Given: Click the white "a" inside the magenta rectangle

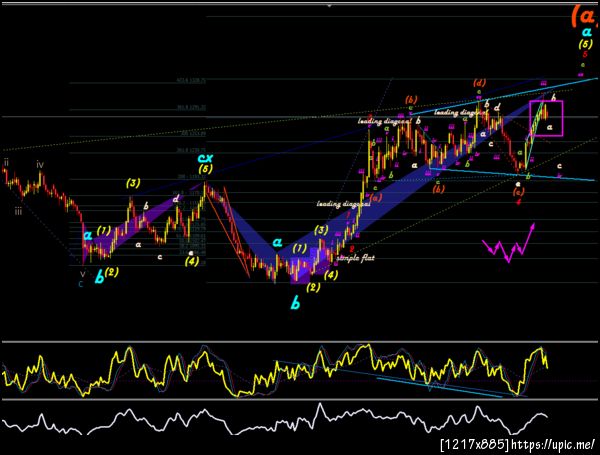Looking at the screenshot, I should 550,127.
